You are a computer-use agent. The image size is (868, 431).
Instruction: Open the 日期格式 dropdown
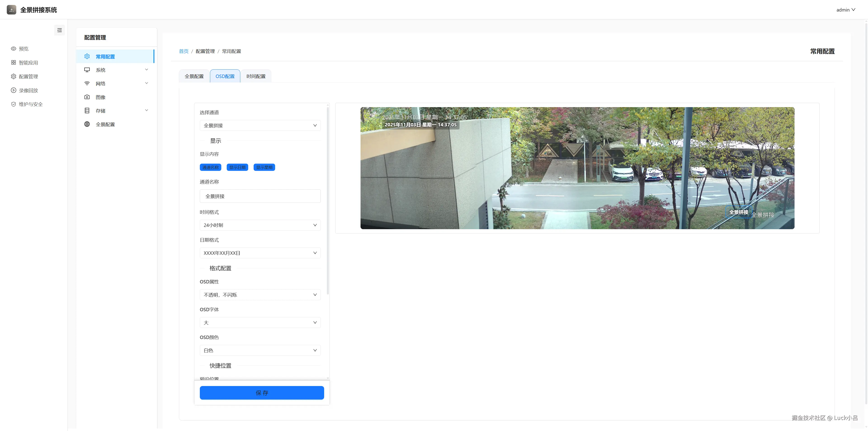tap(260, 253)
